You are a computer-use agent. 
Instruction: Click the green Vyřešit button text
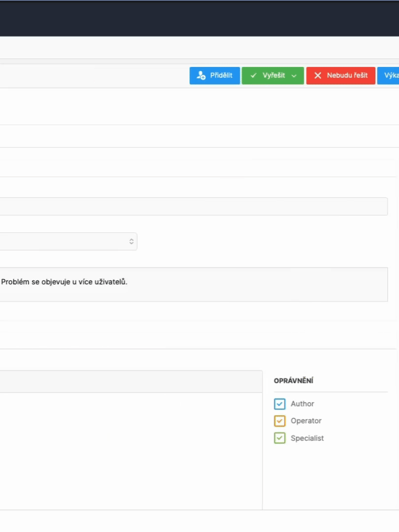point(273,76)
